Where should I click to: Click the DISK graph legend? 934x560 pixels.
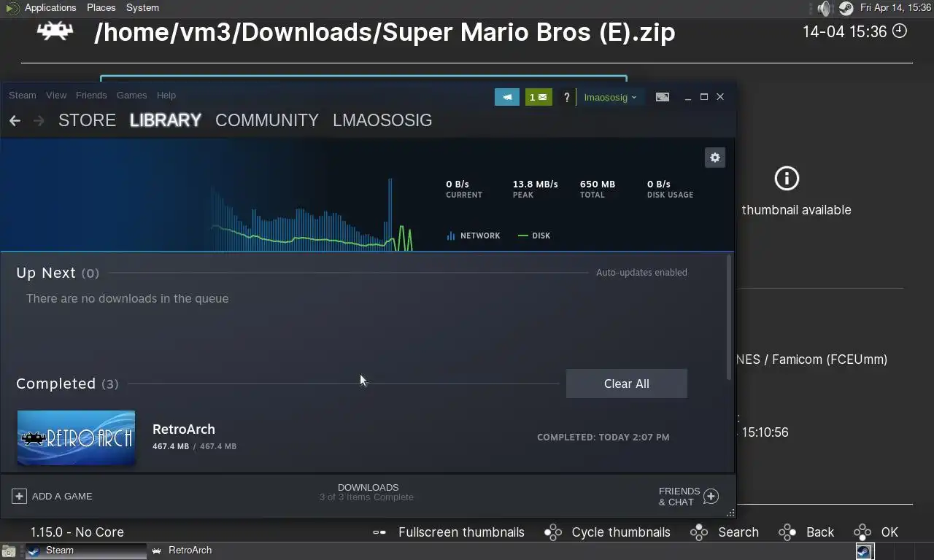534,236
